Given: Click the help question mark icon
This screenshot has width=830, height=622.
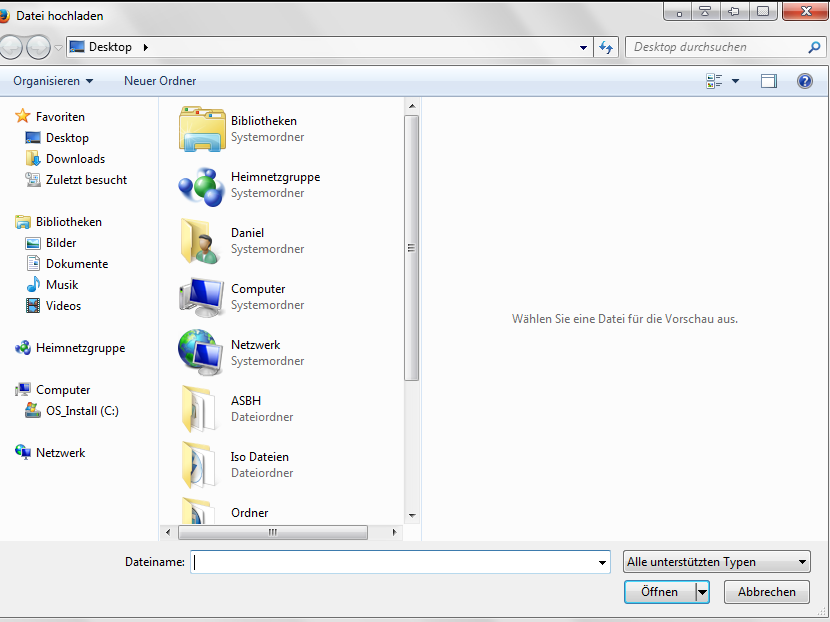Looking at the screenshot, I should 804,81.
